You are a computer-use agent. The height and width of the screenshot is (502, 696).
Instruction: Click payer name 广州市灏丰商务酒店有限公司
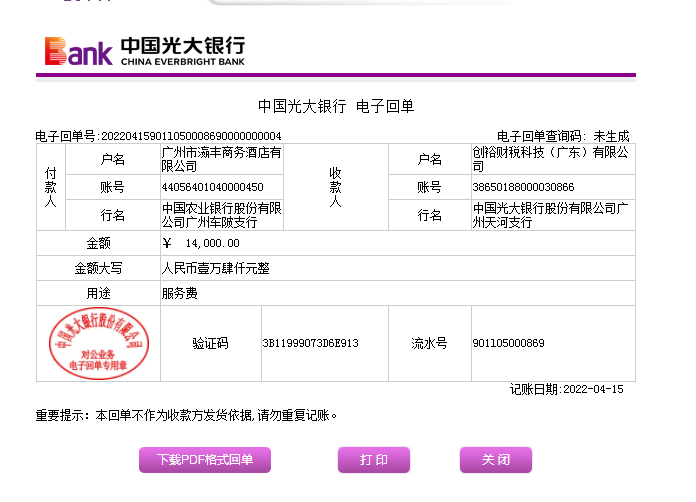pyautogui.click(x=221, y=159)
